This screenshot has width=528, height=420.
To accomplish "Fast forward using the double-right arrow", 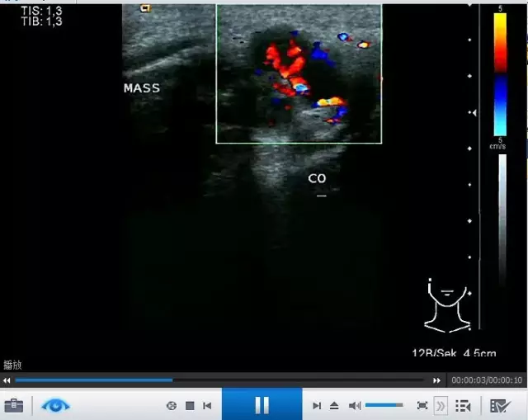I will point(436,380).
